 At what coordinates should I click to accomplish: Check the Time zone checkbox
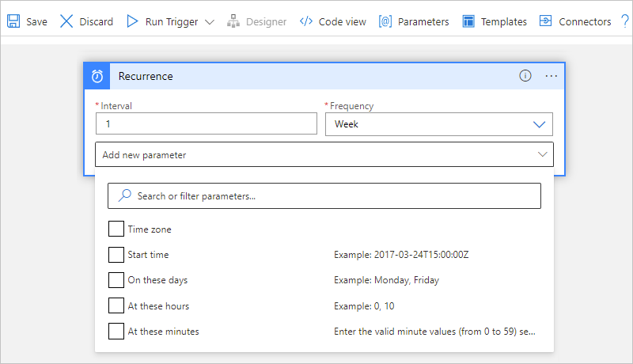(116, 229)
